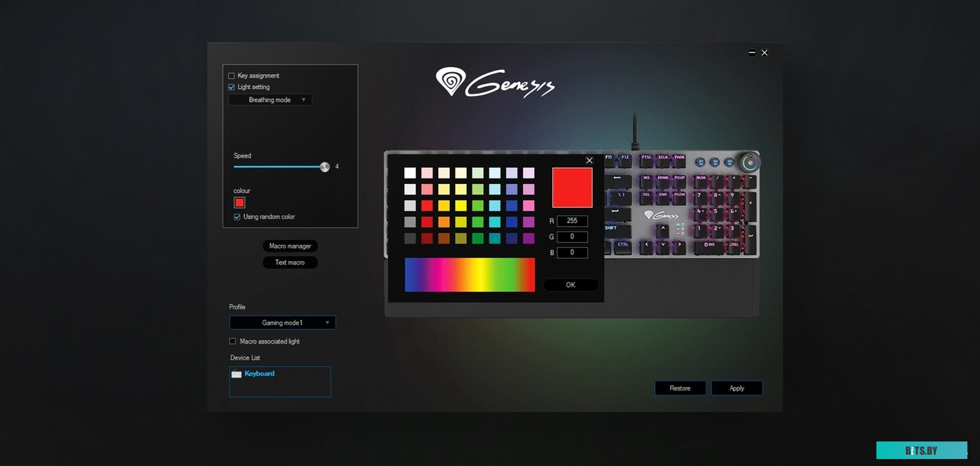Choose the navy swatch in the bottom row

tap(512, 239)
